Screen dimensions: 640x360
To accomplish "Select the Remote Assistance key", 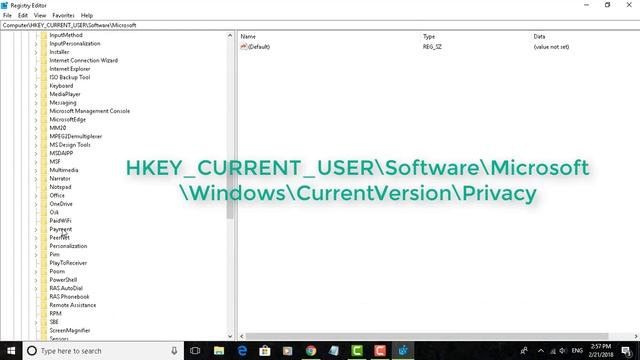I will tap(73, 305).
